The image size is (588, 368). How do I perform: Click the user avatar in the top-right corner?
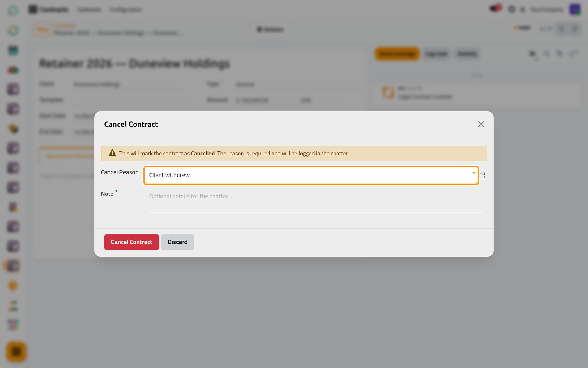point(575,10)
